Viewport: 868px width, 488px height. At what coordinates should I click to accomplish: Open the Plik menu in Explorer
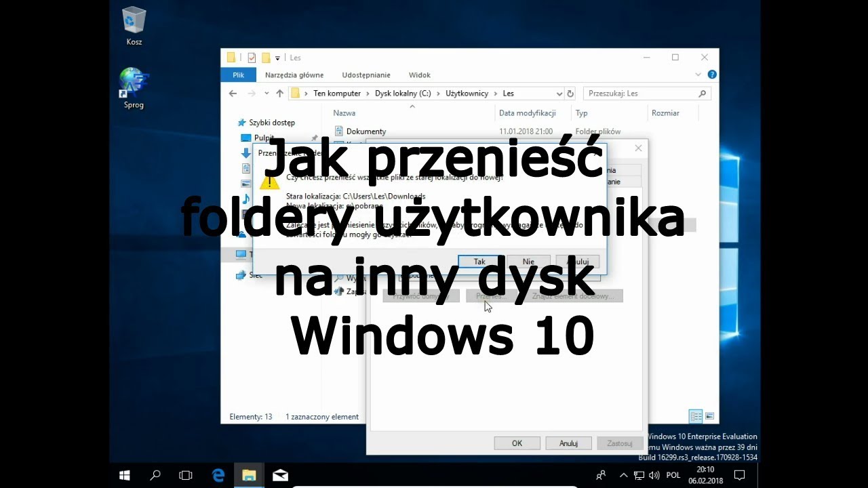click(x=238, y=75)
